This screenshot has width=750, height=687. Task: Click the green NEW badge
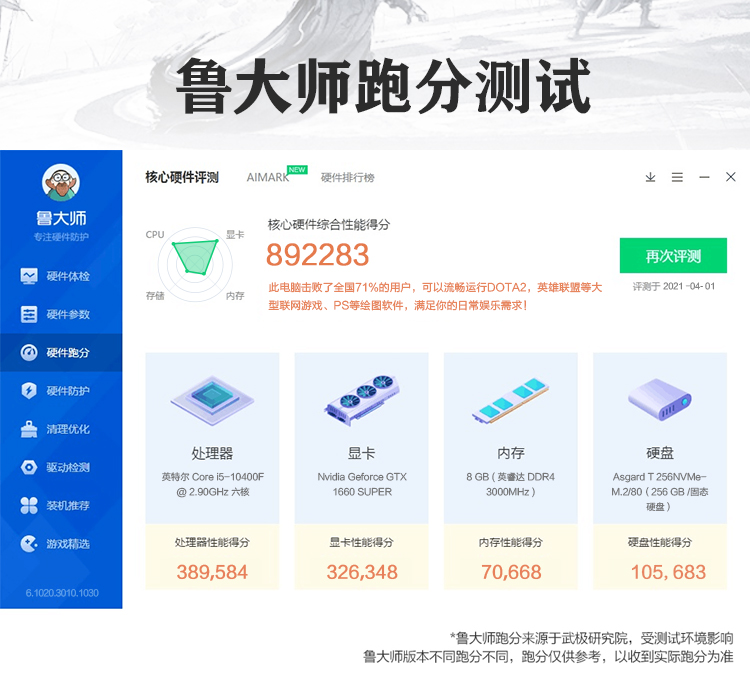[297, 170]
